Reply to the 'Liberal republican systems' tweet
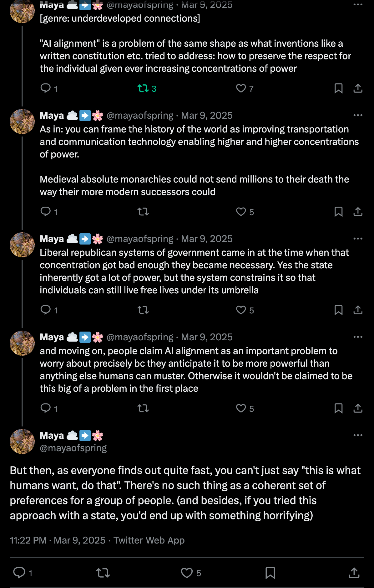Image resolution: width=374 pixels, height=588 pixels. click(x=46, y=310)
